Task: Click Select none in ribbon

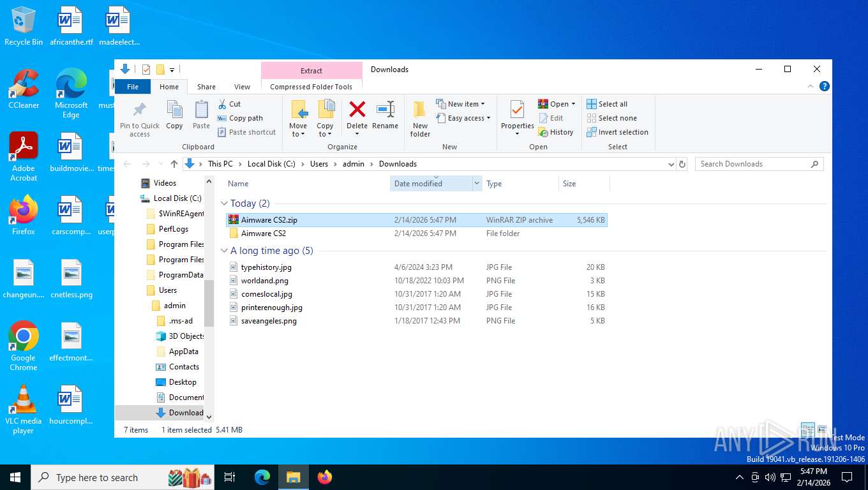Action: (611, 118)
